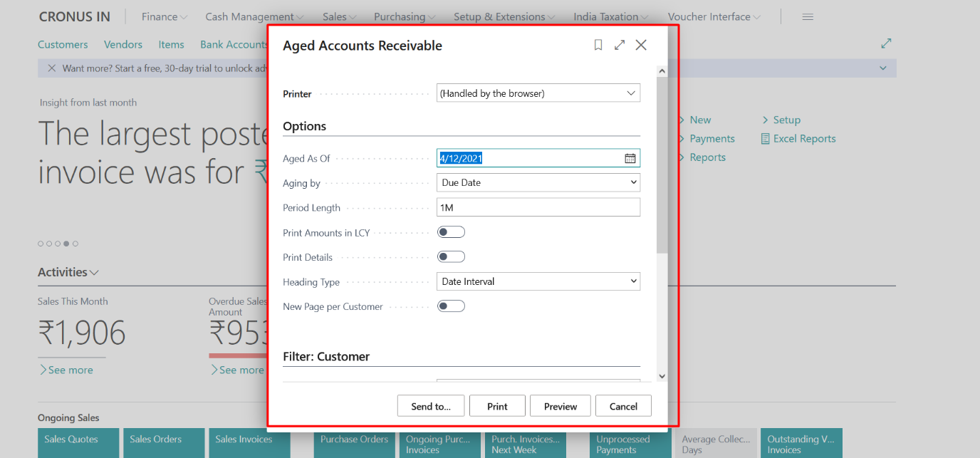The image size is (980, 458).
Task: Click the Period Length input field
Action: tap(538, 207)
